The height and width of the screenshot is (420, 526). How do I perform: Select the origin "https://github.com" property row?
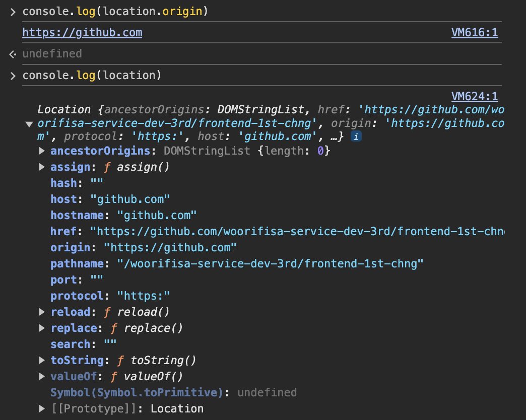[144, 247]
